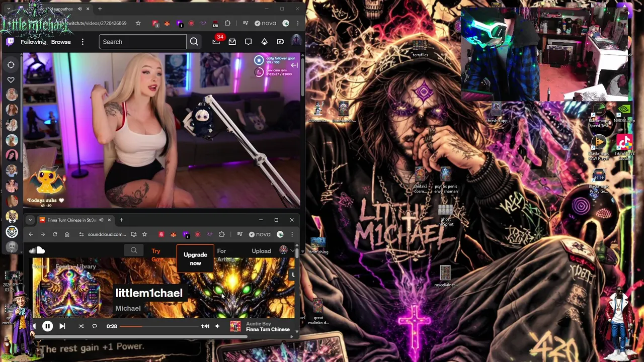Open Auntie Boy artist link
The height and width of the screenshot is (362, 644).
pos(259,324)
